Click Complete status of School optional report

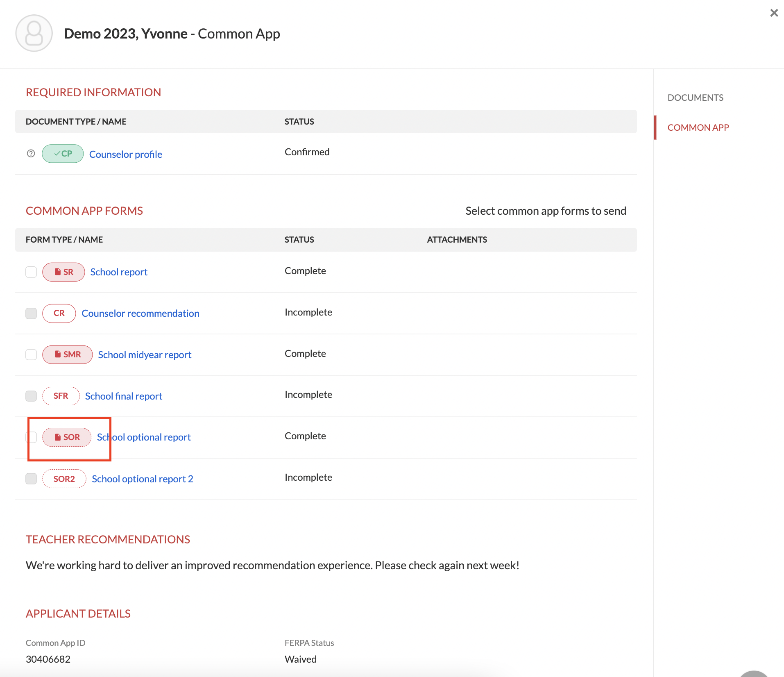305,436
